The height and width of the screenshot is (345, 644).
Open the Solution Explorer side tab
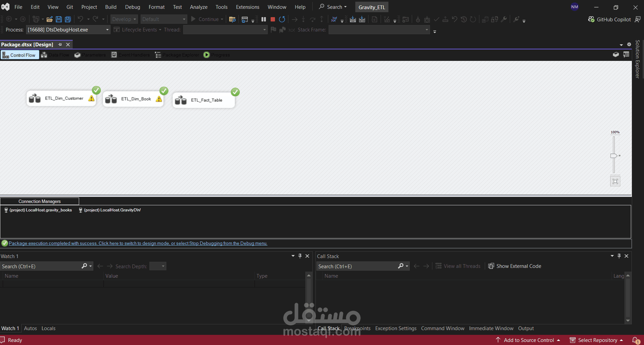click(638, 59)
